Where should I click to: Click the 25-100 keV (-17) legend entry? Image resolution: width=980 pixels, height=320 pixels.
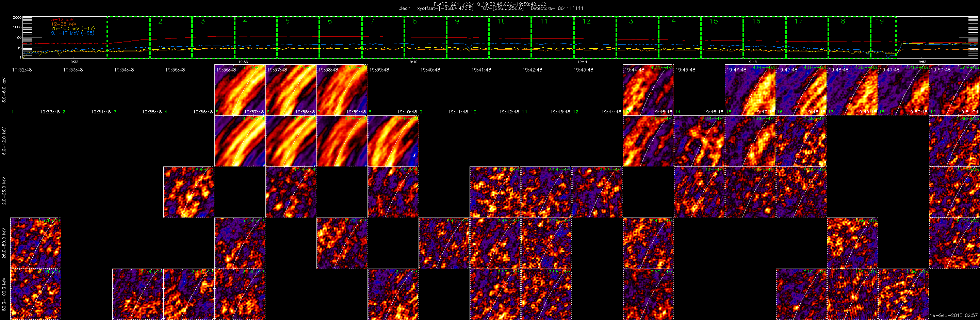[73, 29]
